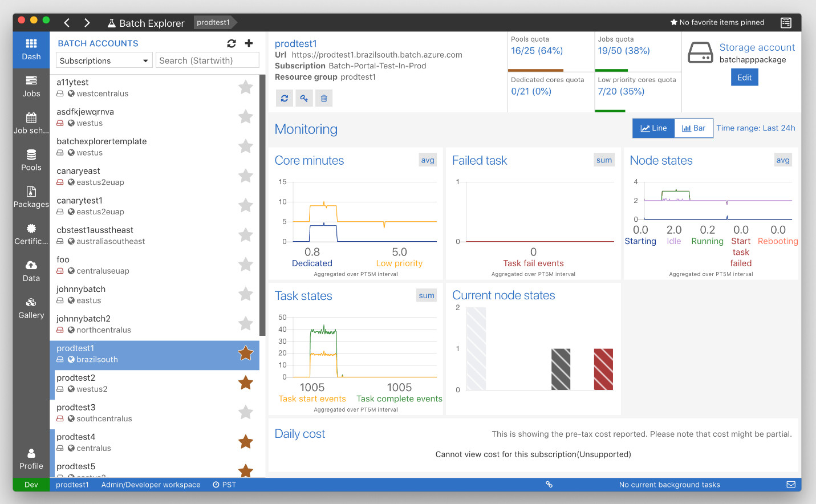Select the johnnybatch account

155,294
